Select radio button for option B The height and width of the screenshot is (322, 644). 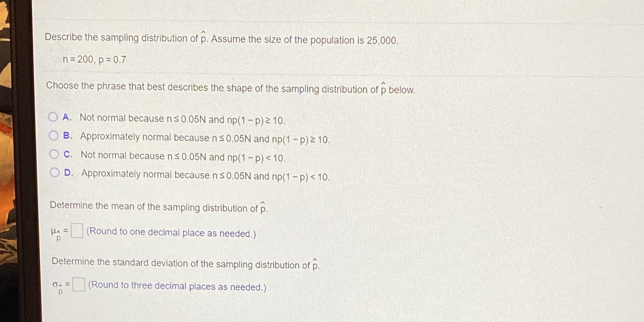pos(54,135)
